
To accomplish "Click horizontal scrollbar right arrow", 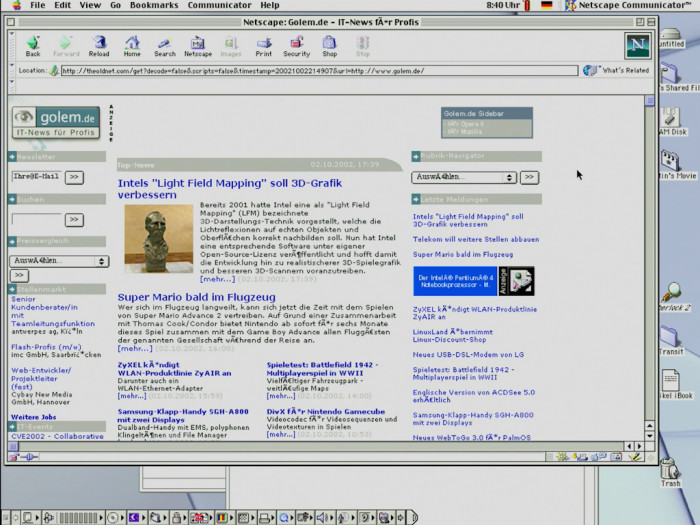I will point(639,446).
